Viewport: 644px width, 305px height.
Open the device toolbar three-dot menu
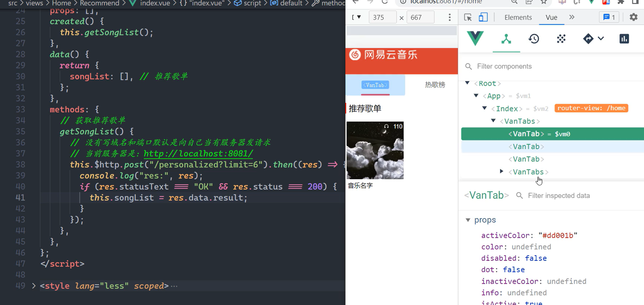[449, 17]
